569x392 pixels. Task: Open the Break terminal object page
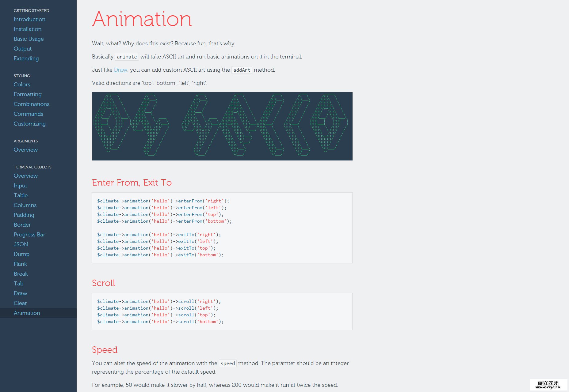click(x=21, y=274)
